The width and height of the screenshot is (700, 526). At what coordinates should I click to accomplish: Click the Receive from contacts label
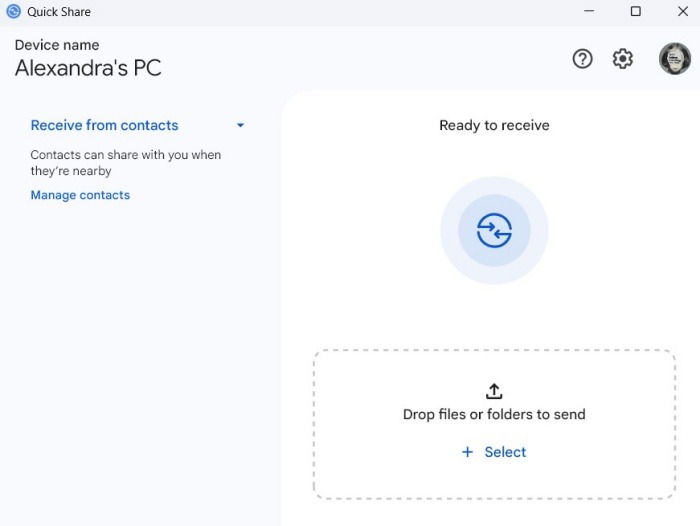[x=104, y=125]
